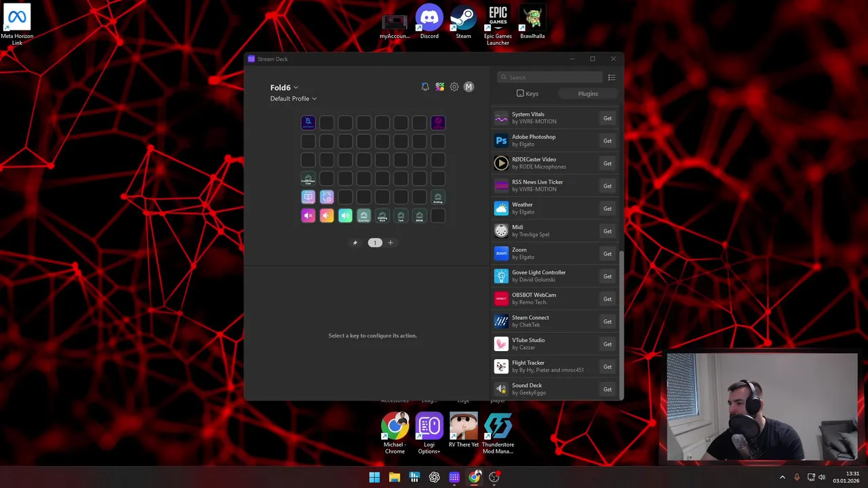Viewport: 868px width, 488px height.
Task: Select the purple bell-off key in the top row
Action: point(308,123)
